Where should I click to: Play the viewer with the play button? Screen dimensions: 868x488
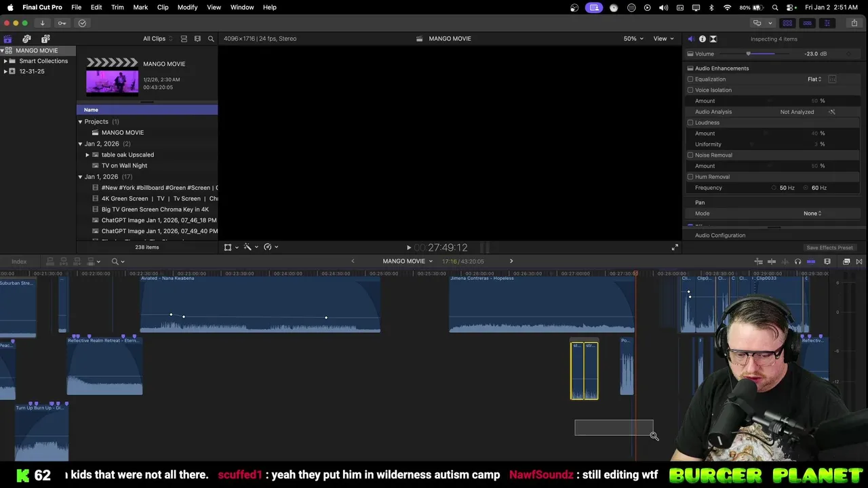pyautogui.click(x=409, y=248)
